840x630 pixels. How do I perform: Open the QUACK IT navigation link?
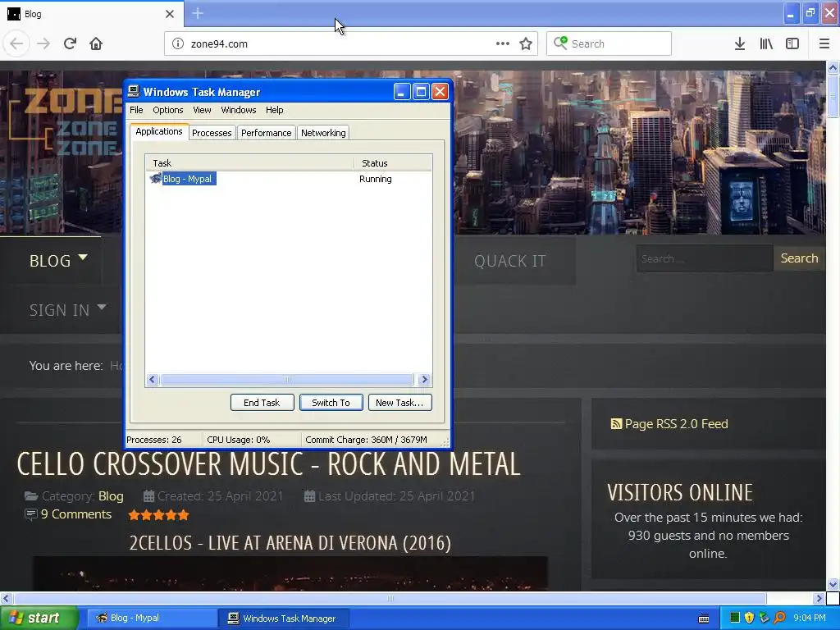click(x=510, y=261)
